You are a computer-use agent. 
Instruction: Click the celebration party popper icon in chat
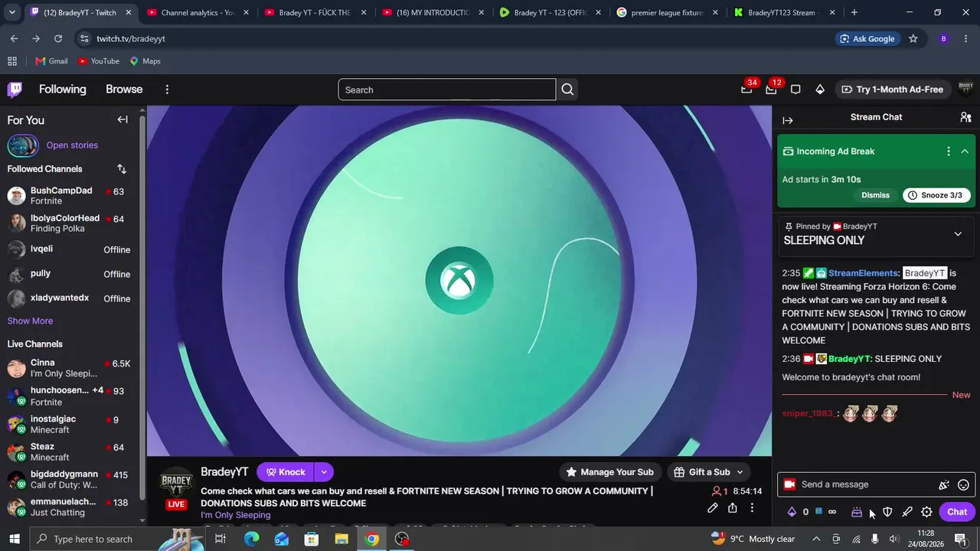(x=944, y=484)
